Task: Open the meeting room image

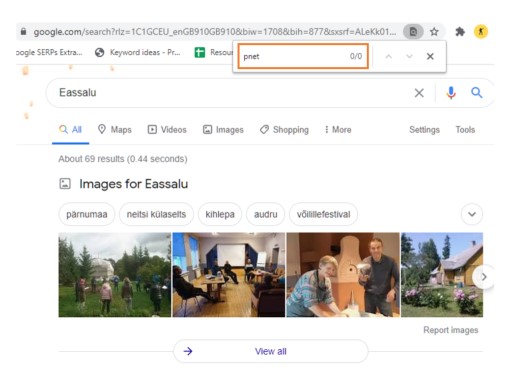Action: click(229, 275)
